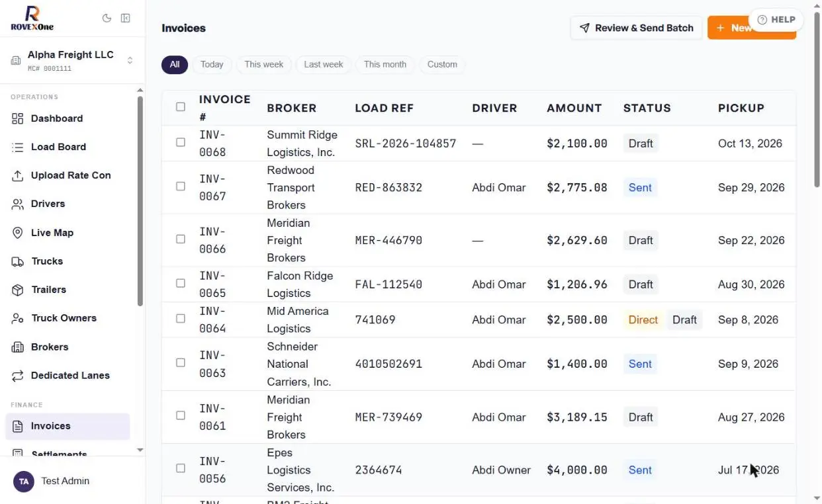
Task: Select the Today filter tab
Action: 212,64
